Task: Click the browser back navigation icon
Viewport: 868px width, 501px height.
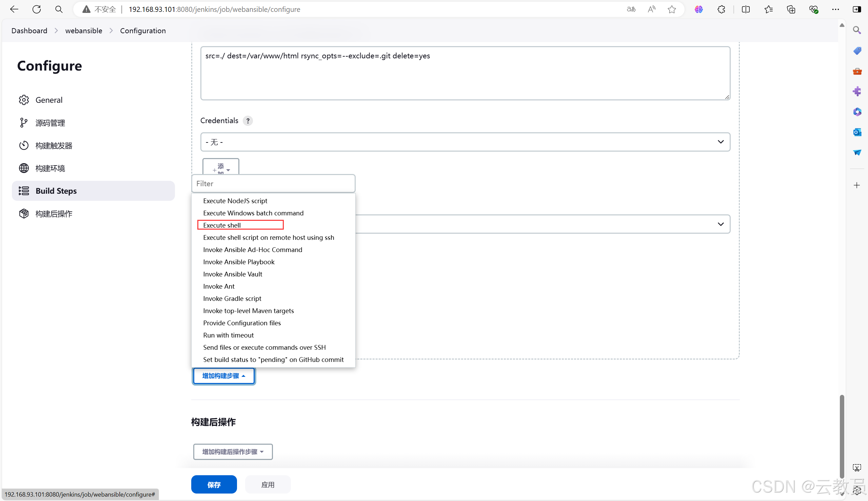Action: (x=14, y=9)
